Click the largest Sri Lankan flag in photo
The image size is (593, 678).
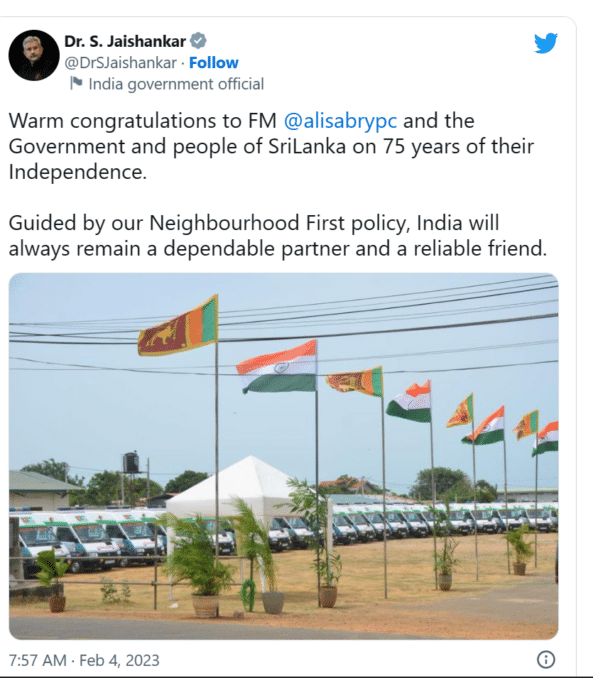pos(178,326)
